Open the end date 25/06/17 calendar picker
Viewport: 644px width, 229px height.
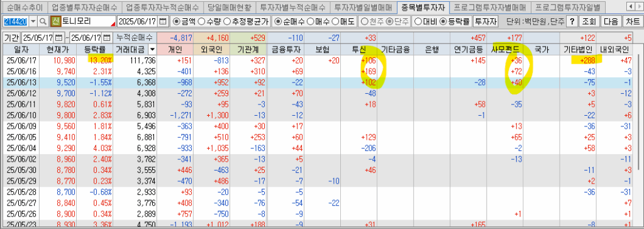pyautogui.click(x=107, y=38)
